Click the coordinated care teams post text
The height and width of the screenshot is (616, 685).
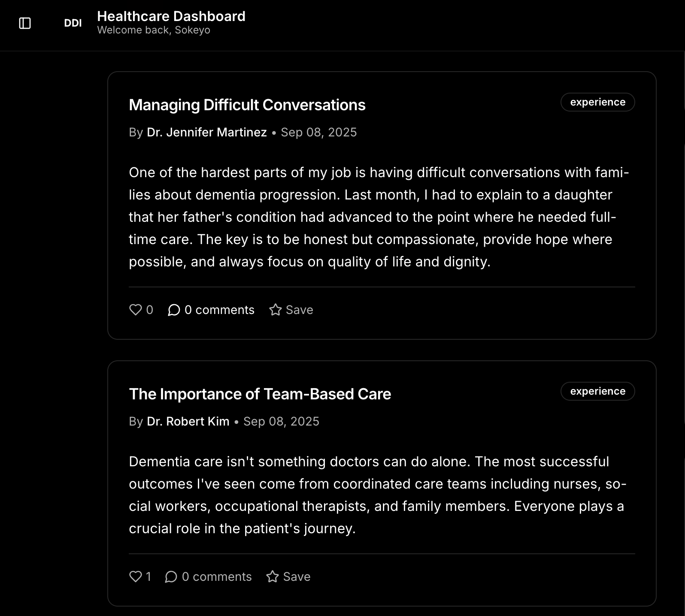[378, 495]
